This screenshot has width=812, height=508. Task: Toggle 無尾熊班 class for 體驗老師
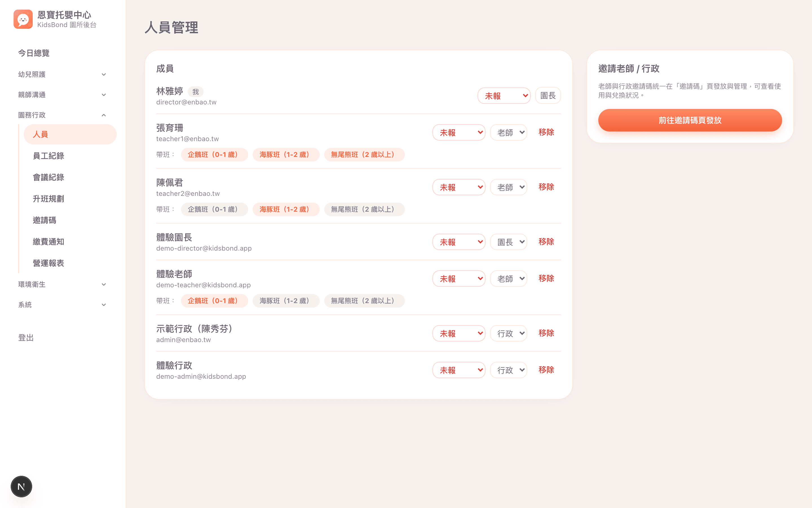tap(364, 301)
